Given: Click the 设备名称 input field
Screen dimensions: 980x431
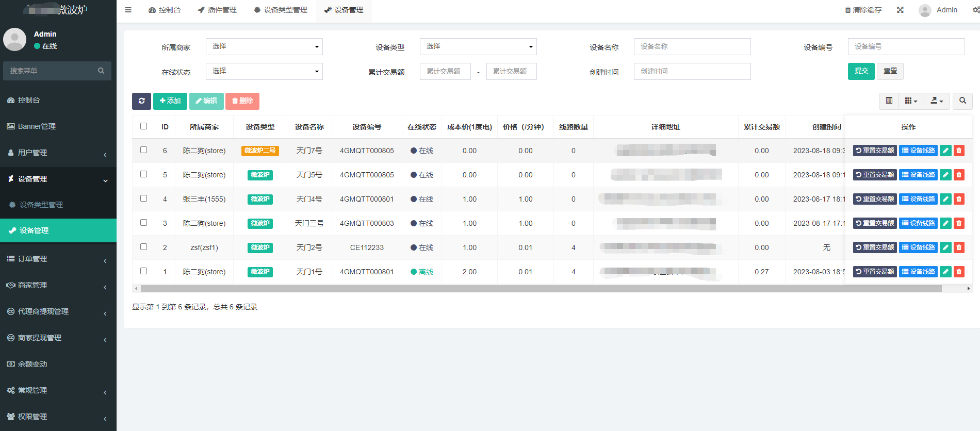Looking at the screenshot, I should (692, 46).
